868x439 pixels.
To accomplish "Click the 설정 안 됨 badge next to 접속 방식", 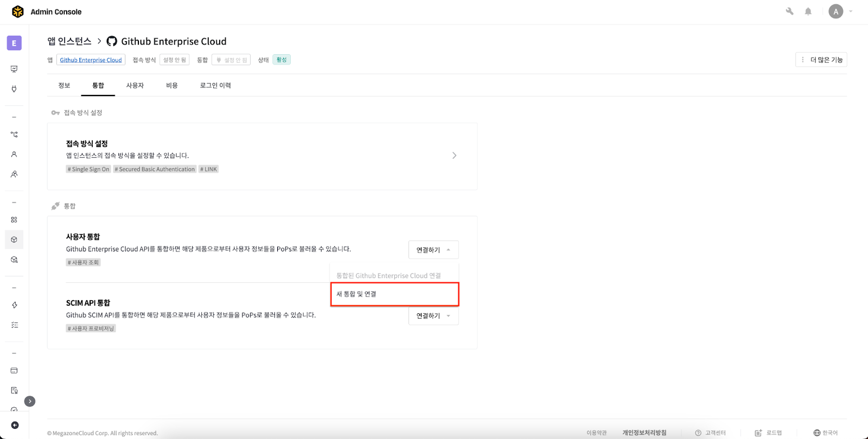I will click(x=174, y=60).
